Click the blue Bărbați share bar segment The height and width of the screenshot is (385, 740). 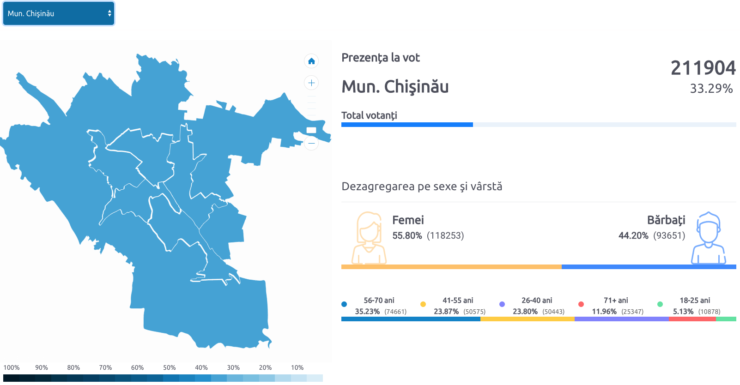pos(649,267)
